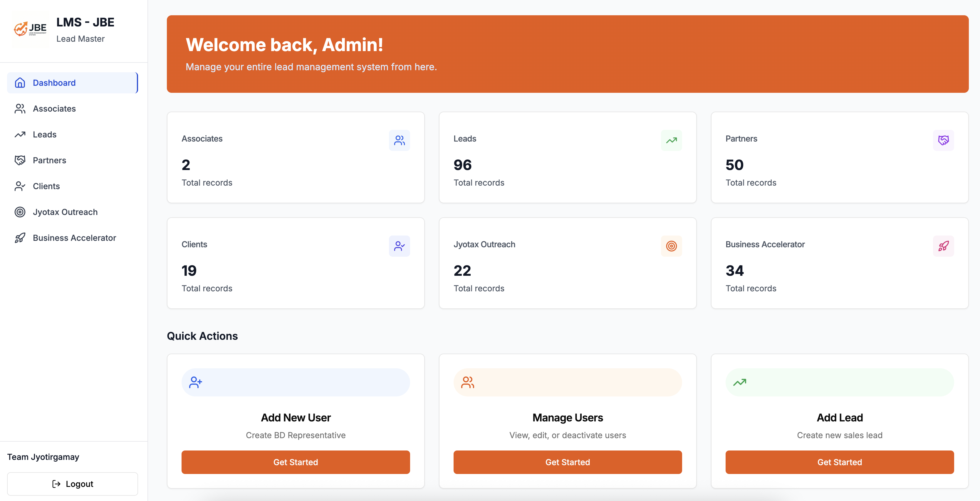Click Get Started under Add Lead
The image size is (980, 501).
tap(840, 462)
